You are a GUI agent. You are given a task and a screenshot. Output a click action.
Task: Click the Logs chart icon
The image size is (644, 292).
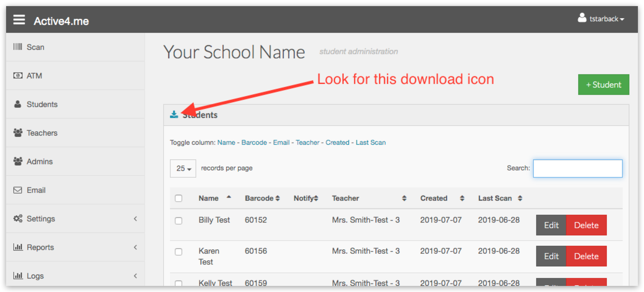[x=18, y=276]
